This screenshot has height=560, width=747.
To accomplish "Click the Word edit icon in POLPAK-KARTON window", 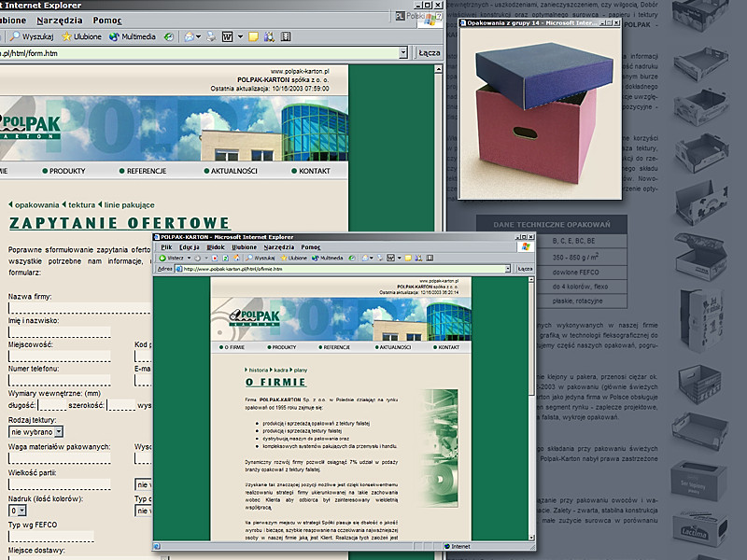I will point(390,259).
